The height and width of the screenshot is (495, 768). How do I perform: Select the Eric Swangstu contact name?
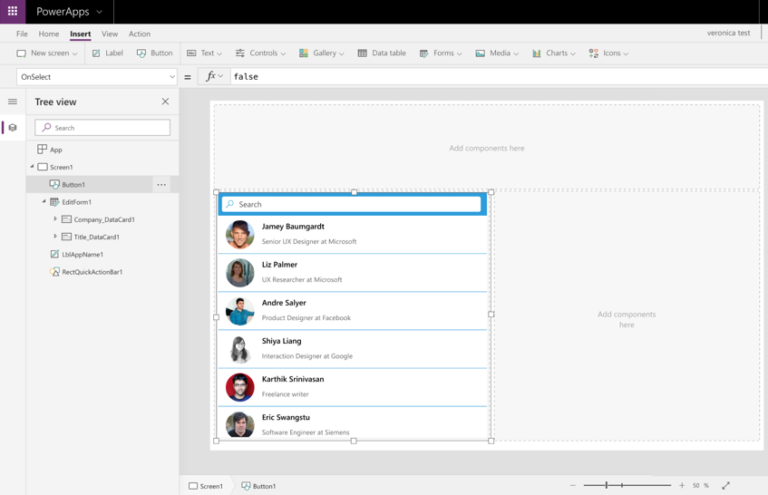tap(286, 417)
